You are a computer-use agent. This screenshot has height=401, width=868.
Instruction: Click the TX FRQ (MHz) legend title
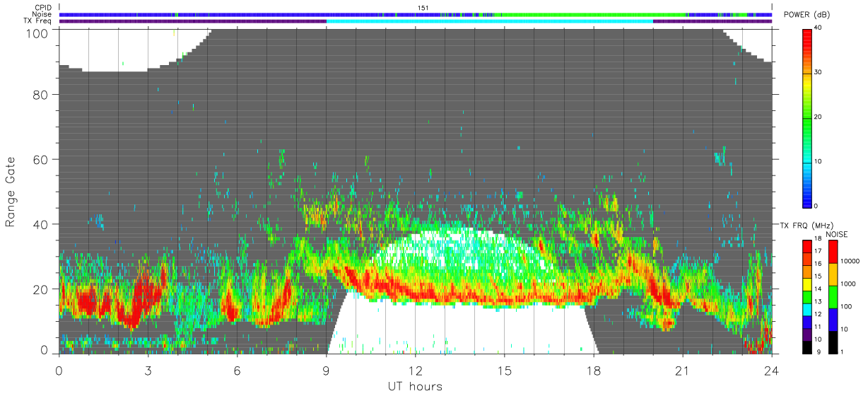pos(807,225)
